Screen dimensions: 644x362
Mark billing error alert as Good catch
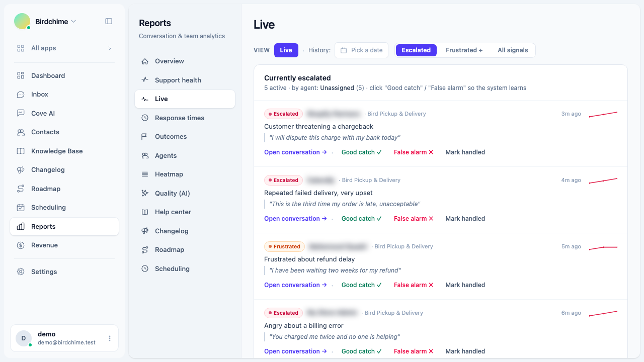point(361,351)
